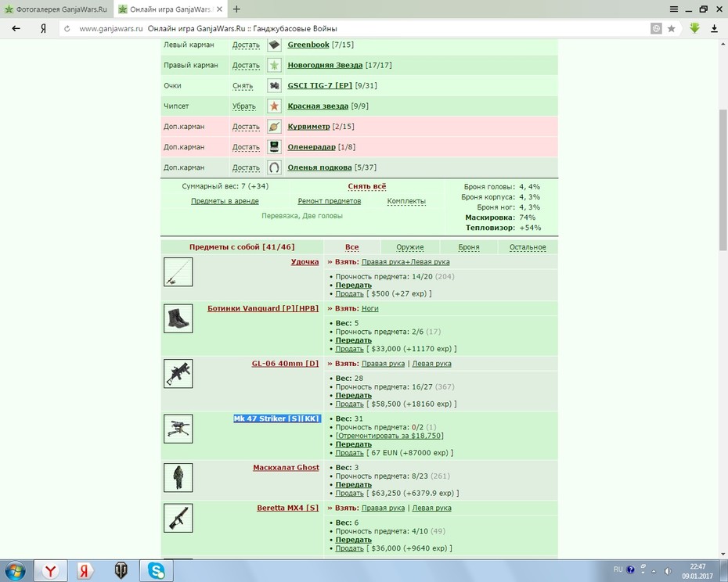
Task: Click Убрать for Чипсет slot
Action: coord(243,106)
